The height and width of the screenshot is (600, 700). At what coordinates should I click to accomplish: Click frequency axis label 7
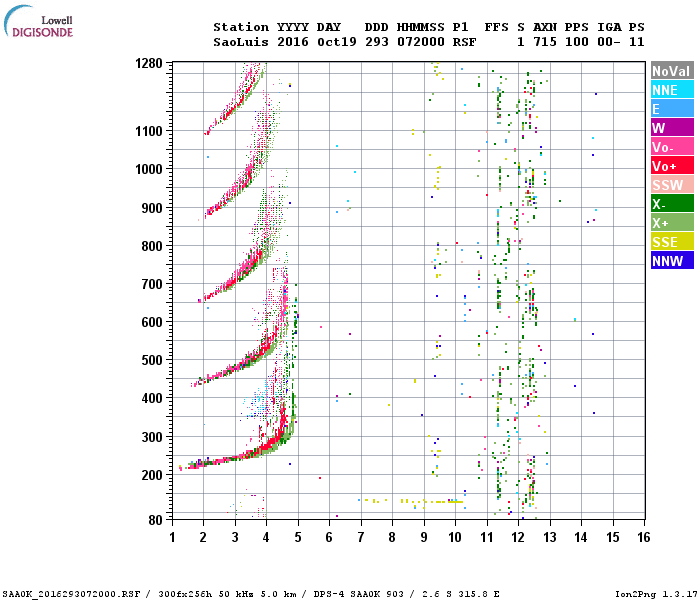(361, 537)
